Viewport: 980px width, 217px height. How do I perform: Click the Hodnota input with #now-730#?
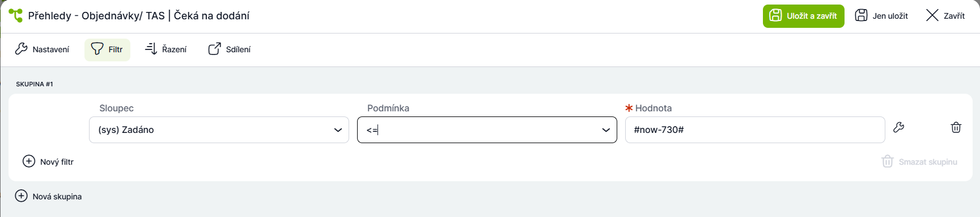coord(755,130)
